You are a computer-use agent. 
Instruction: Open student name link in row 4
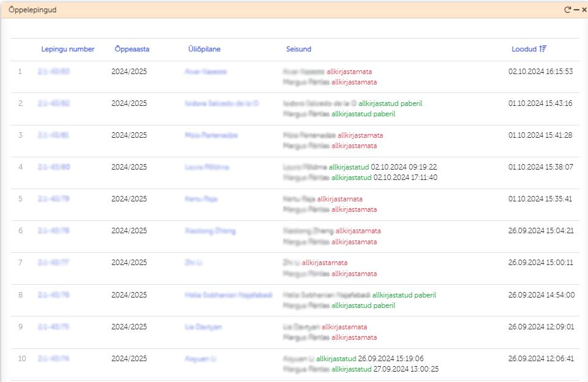206,167
